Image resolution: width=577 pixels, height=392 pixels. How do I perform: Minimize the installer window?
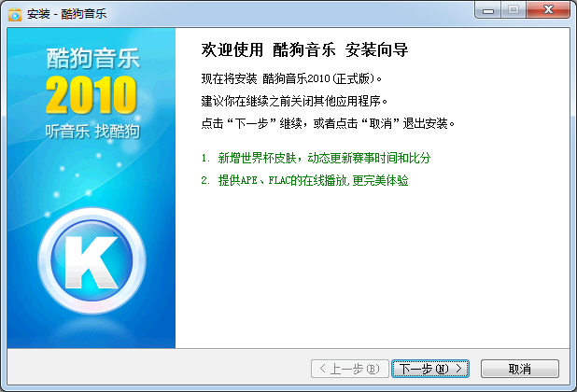coord(487,11)
